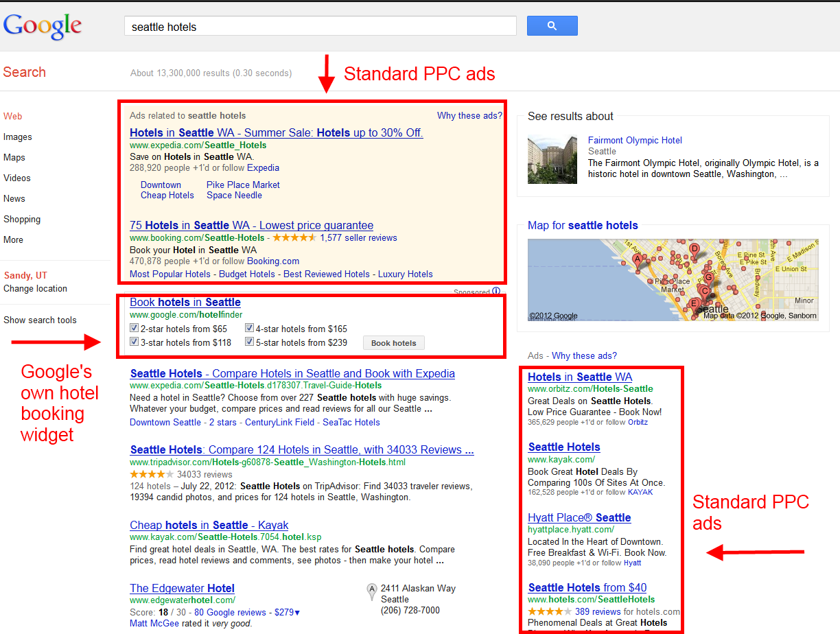Switch to Images search tab

click(17, 137)
